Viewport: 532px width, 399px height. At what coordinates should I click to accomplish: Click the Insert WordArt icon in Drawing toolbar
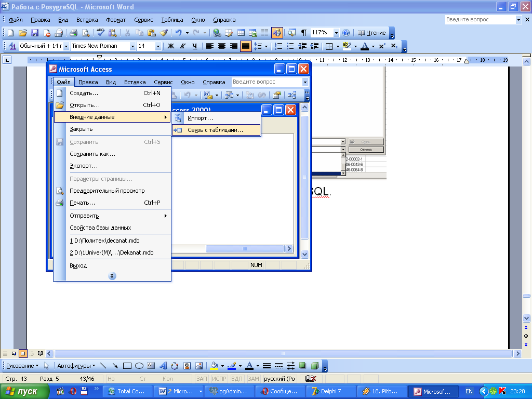[x=163, y=366]
